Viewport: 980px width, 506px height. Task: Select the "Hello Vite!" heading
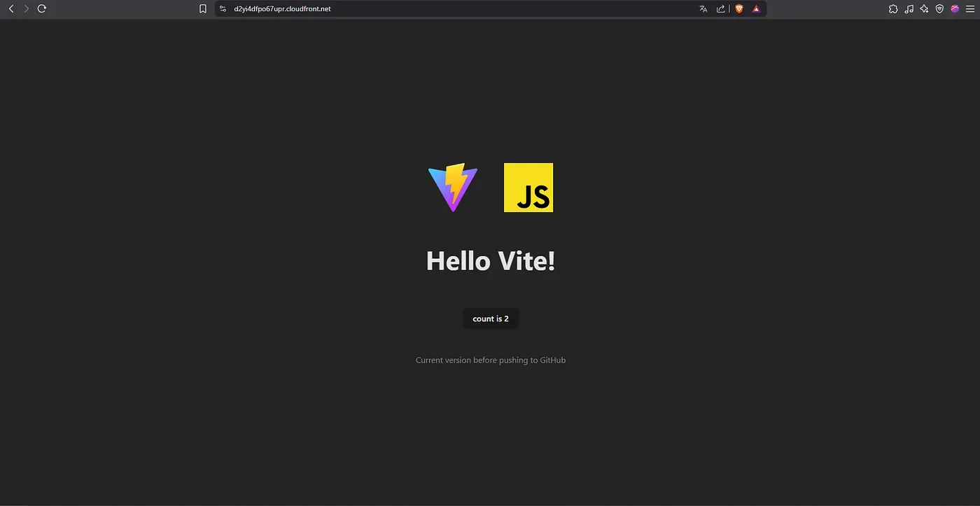tap(490, 260)
